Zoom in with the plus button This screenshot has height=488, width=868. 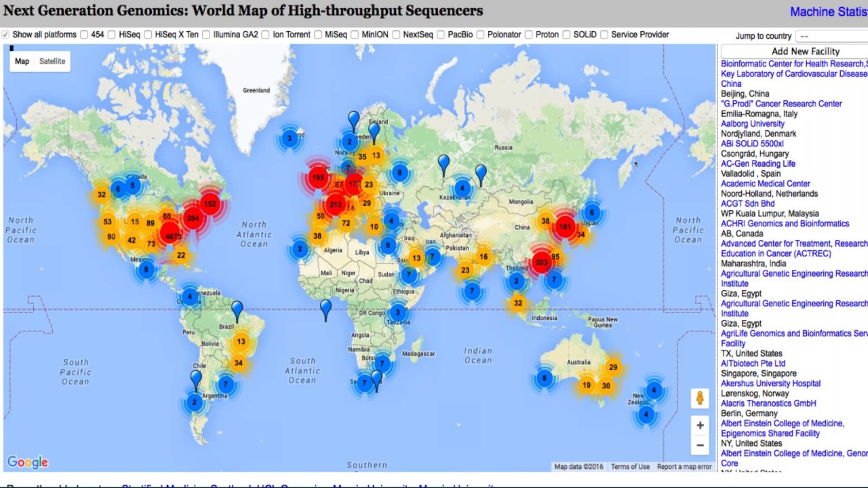click(x=700, y=426)
